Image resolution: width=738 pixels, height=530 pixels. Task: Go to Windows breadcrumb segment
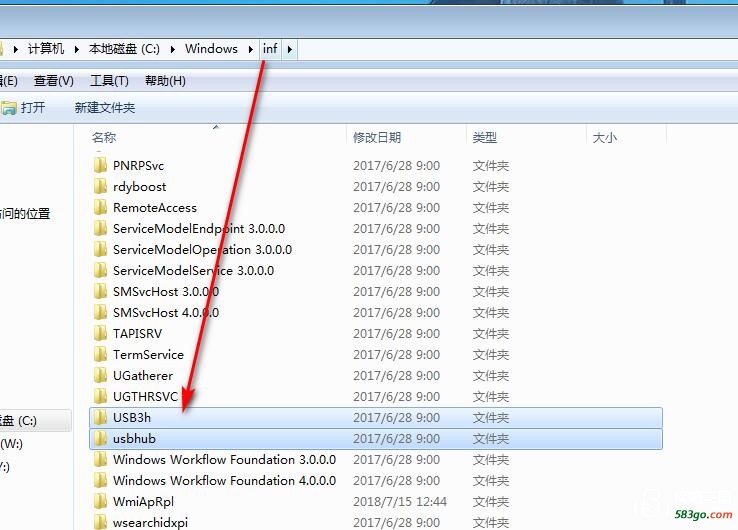[211, 48]
